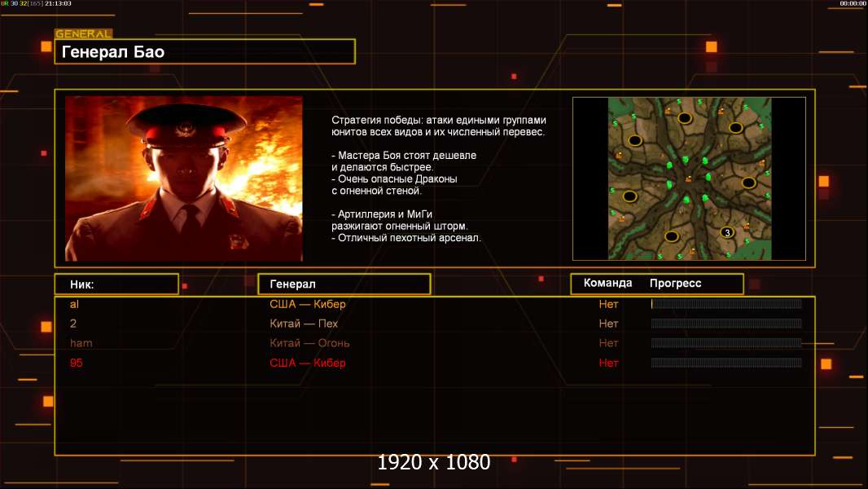Click the 'Генерал Бао' title field
This screenshot has width=868, height=489.
click(205, 51)
